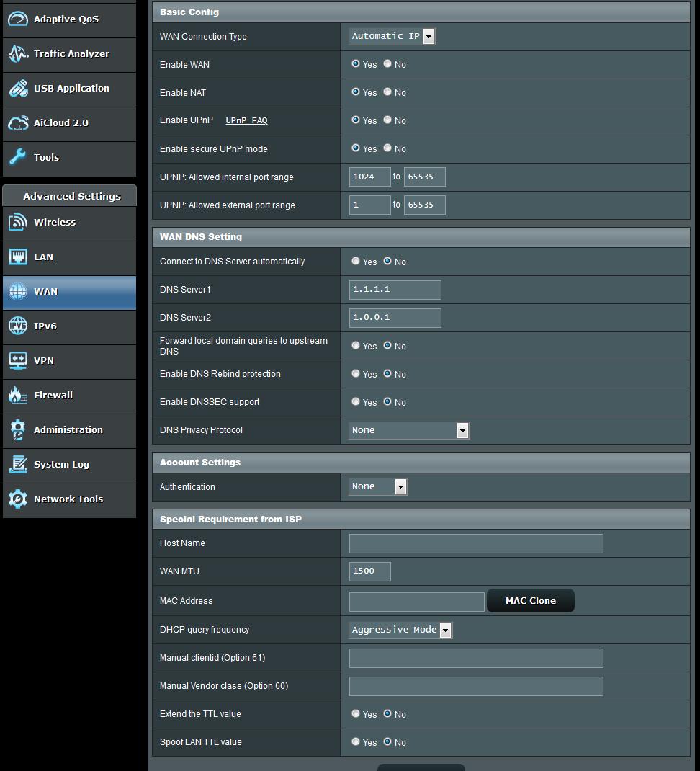Select No for Enable NAT
The image size is (700, 771).
(387, 92)
